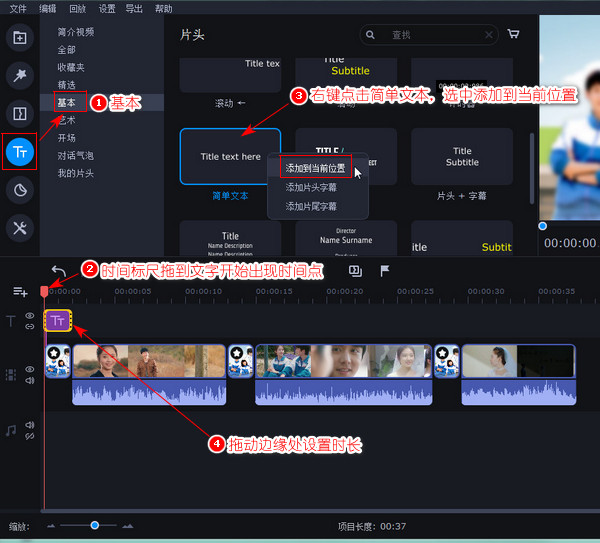
Task: Open the 文件 menu
Action: [18, 8]
